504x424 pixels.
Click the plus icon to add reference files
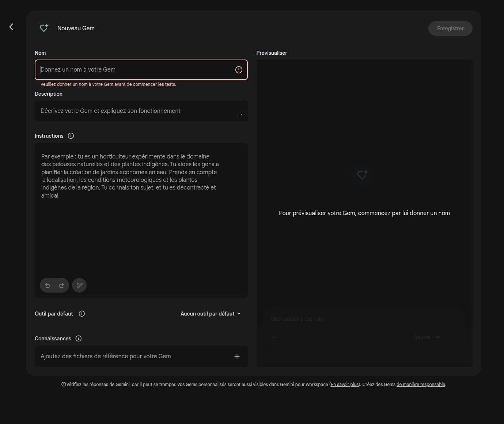coord(237,356)
